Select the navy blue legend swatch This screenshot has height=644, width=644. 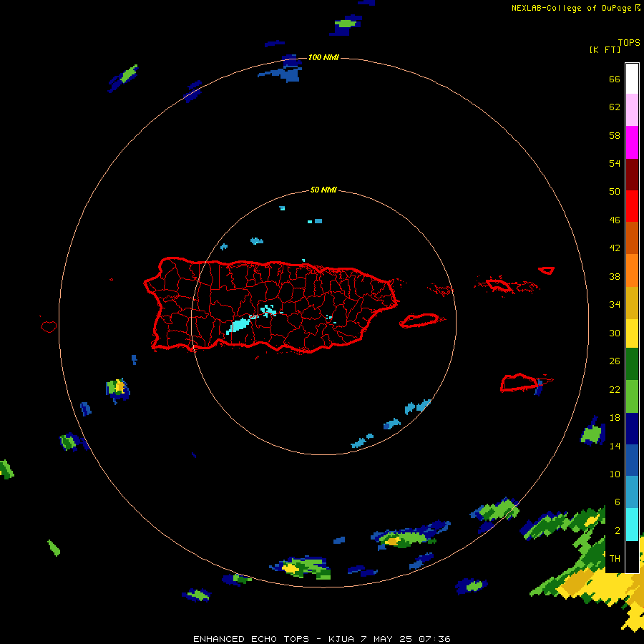click(632, 429)
